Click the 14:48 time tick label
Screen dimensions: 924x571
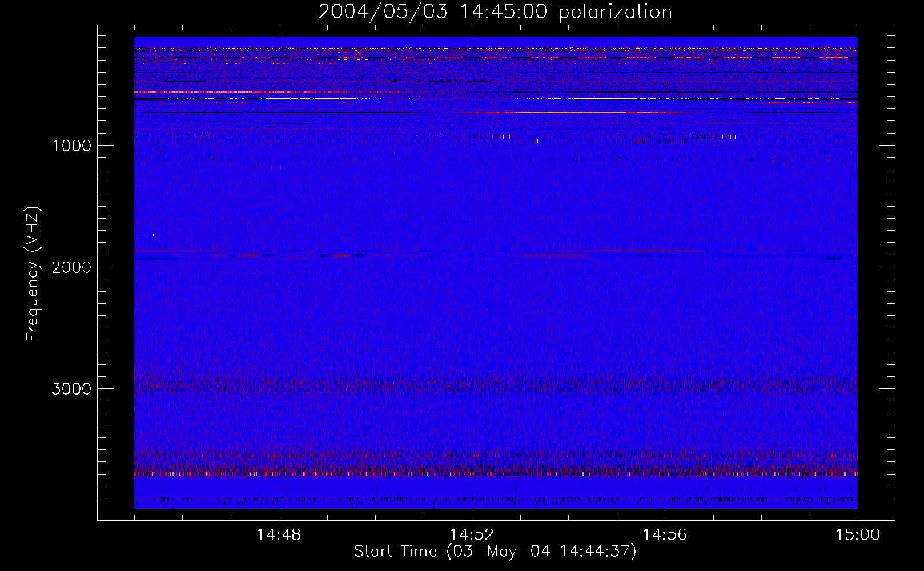coord(279,535)
